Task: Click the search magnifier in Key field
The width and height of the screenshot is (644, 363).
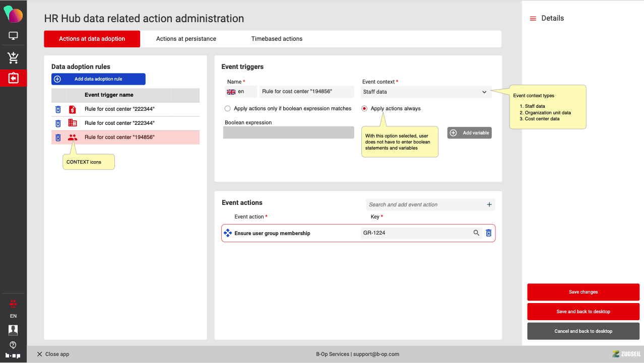Action: (x=476, y=233)
